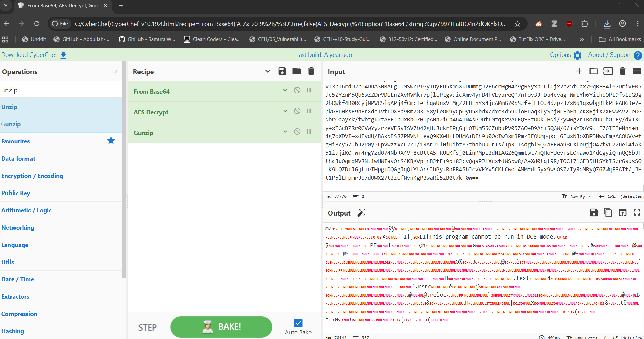
Task: Disable the AES Decrypt operation
Action: click(x=297, y=111)
